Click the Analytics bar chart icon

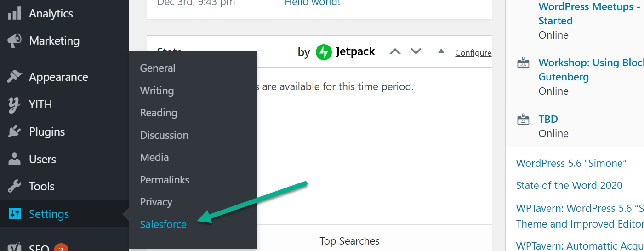pos(14,13)
